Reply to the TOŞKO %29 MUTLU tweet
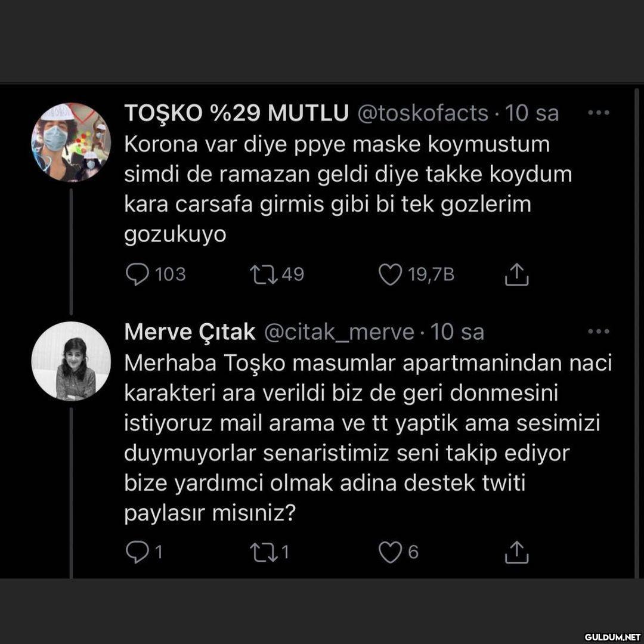 (x=138, y=274)
